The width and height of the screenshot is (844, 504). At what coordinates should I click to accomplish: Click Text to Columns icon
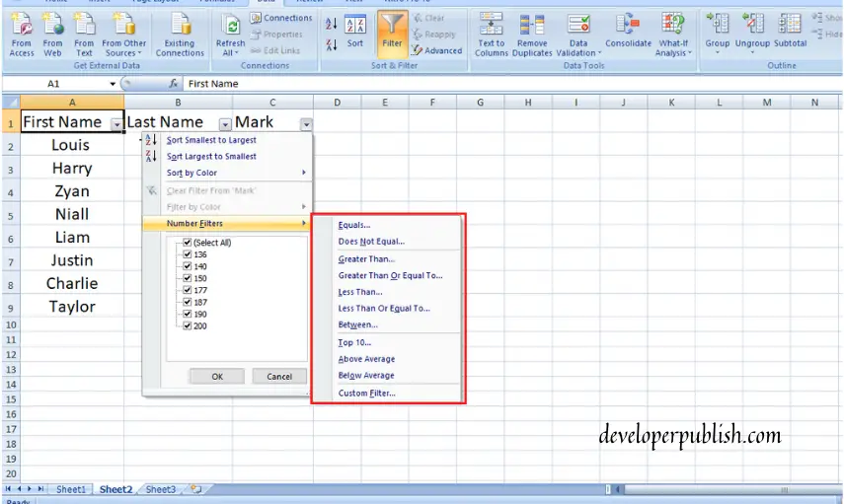click(x=491, y=35)
